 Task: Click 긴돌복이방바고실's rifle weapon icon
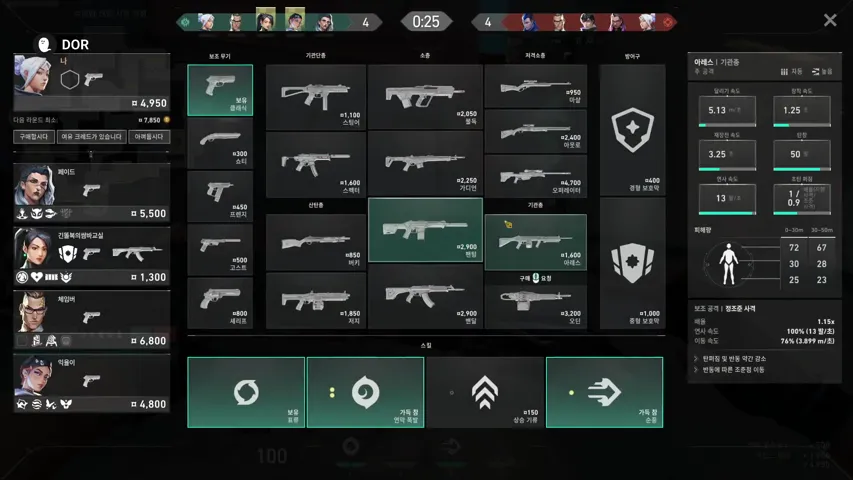pos(137,253)
